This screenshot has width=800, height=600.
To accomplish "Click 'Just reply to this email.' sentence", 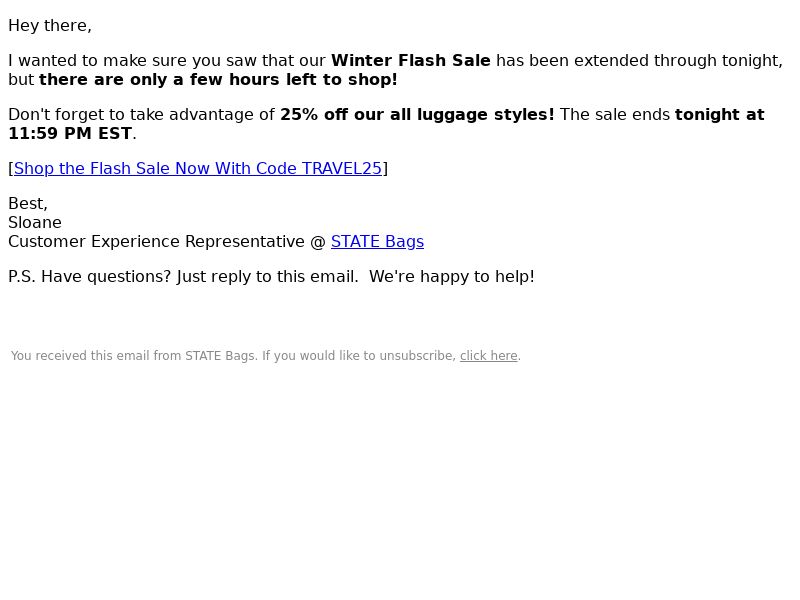I will click(x=267, y=277).
